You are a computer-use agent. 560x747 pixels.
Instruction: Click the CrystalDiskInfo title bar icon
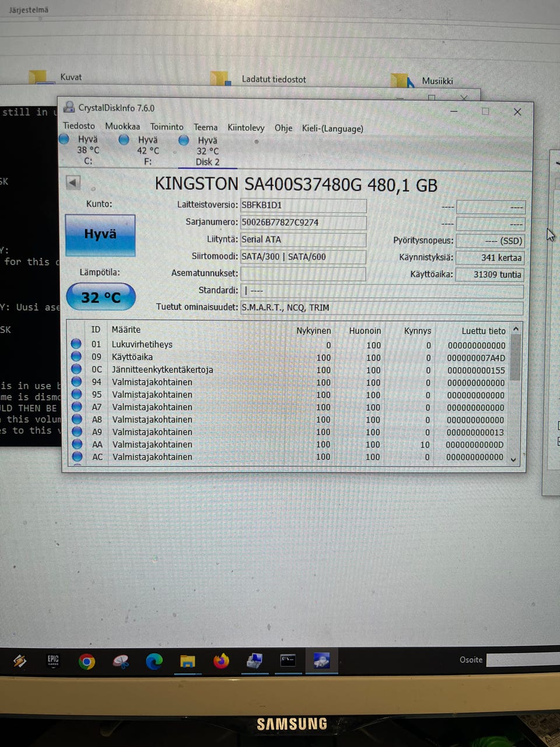[x=69, y=107]
